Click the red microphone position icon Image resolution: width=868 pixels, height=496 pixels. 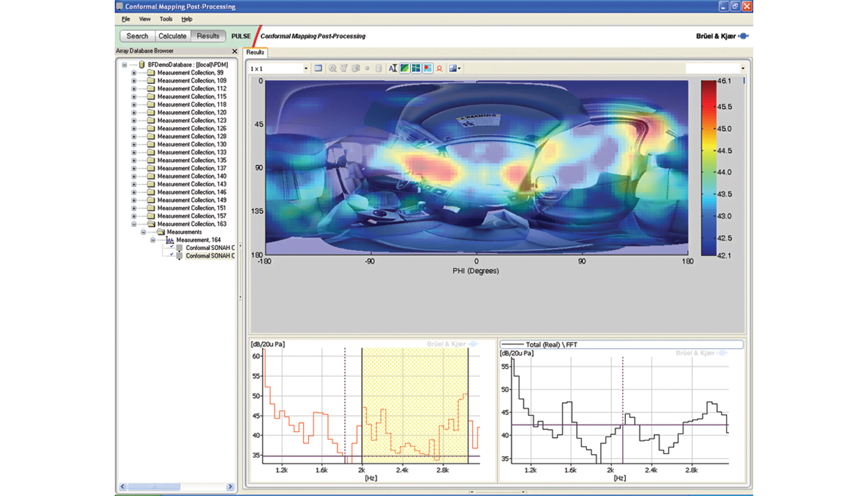point(439,68)
